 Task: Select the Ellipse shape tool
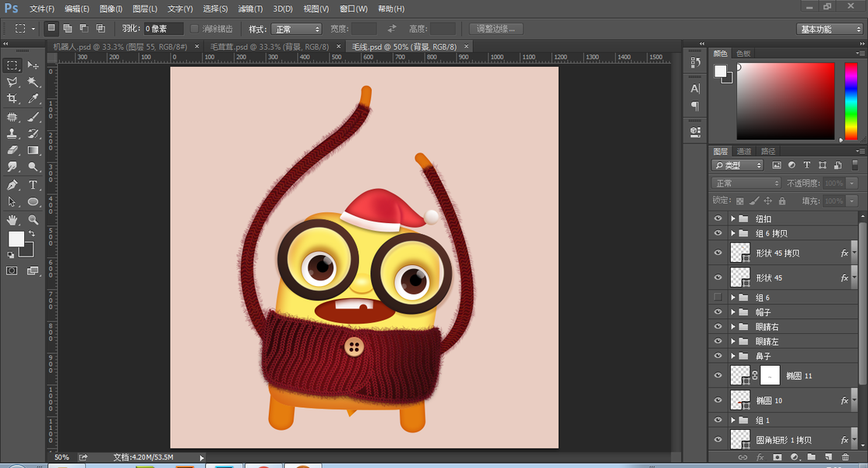[x=34, y=201]
